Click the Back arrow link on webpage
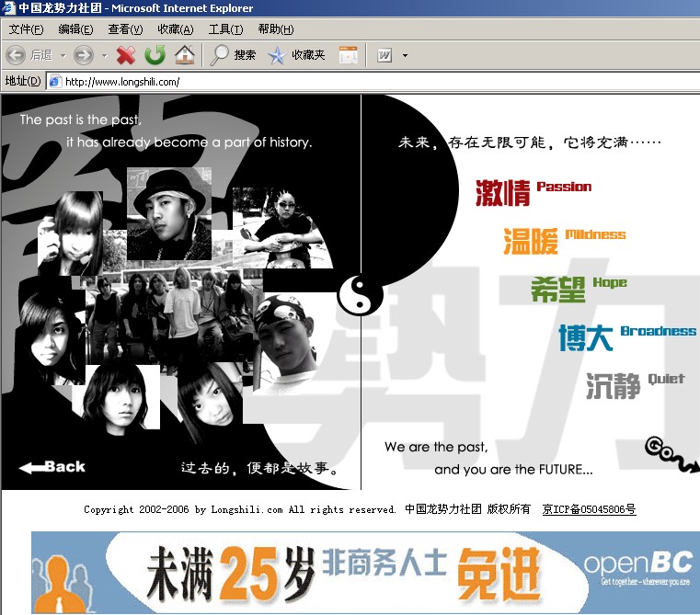The width and height of the screenshot is (700, 615). [52, 467]
